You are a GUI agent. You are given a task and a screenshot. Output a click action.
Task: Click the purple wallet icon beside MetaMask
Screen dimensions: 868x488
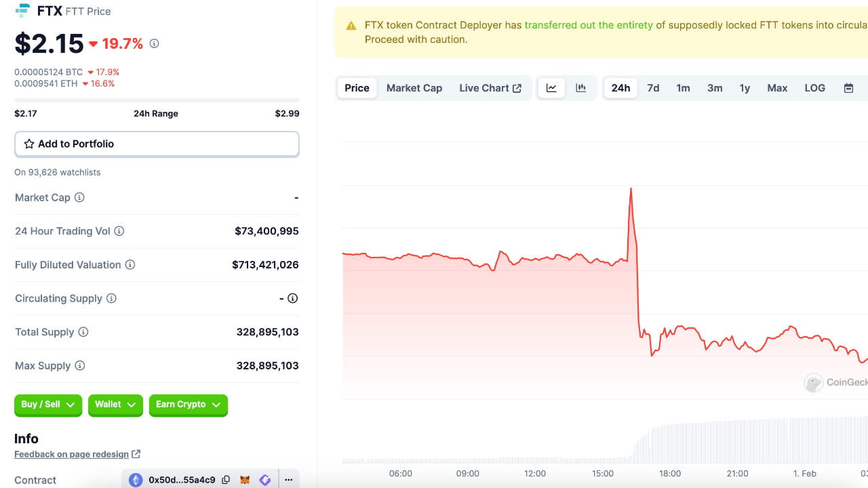(264, 479)
